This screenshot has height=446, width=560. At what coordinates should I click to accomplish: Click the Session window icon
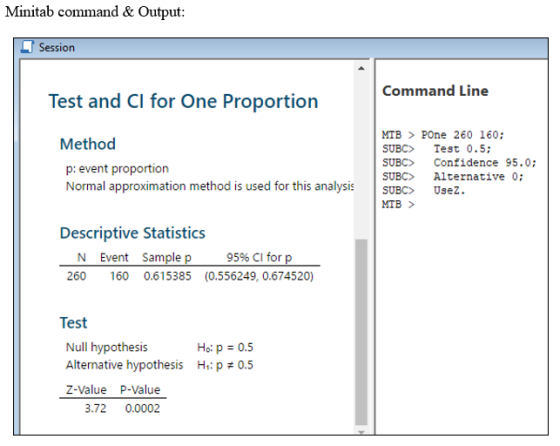pyautogui.click(x=27, y=47)
